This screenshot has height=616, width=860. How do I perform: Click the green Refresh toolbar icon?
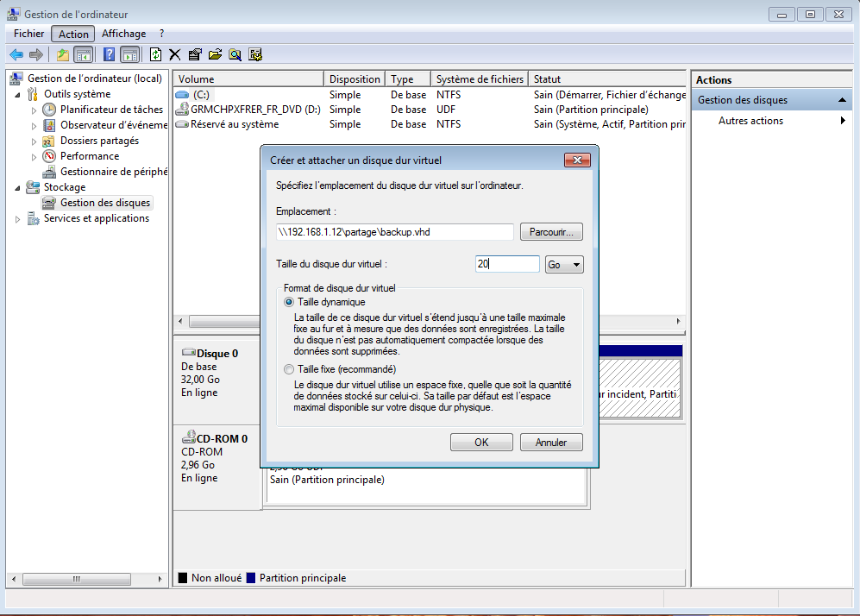coord(155,54)
